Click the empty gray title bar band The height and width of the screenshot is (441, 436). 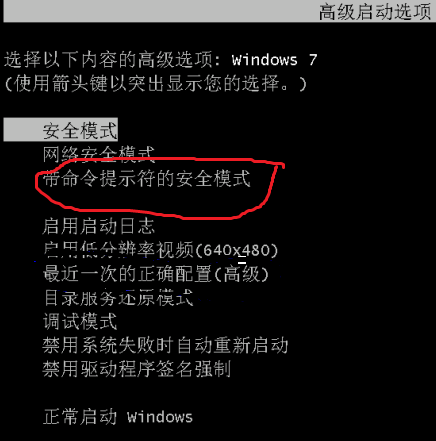(160, 11)
